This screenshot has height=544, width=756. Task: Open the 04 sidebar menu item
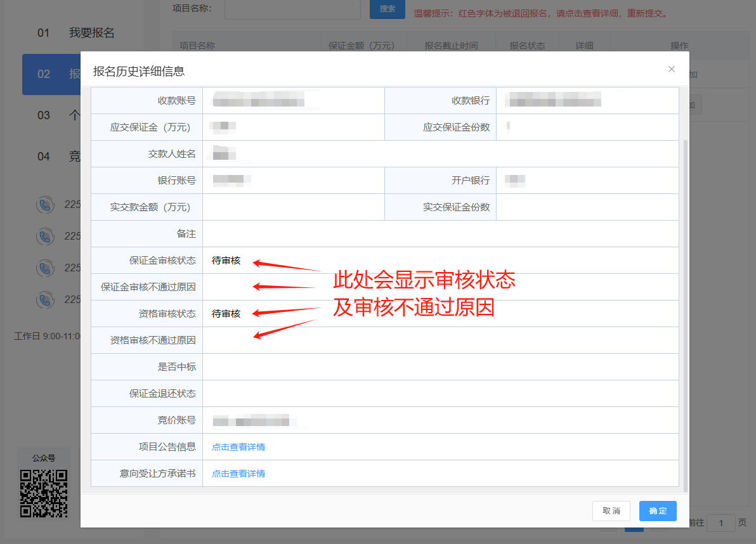pyautogui.click(x=51, y=156)
